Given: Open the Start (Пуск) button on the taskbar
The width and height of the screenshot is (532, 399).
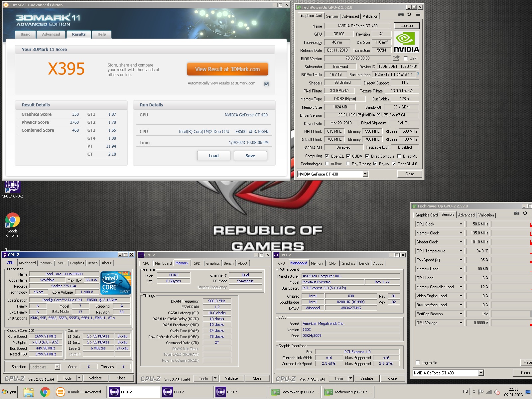Looking at the screenshot, I should click(9, 392).
